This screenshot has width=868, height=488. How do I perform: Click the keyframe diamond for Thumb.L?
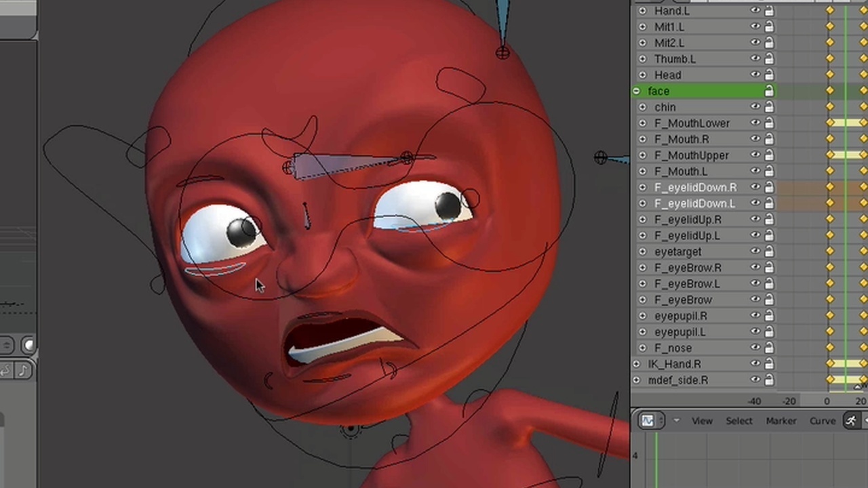830,59
